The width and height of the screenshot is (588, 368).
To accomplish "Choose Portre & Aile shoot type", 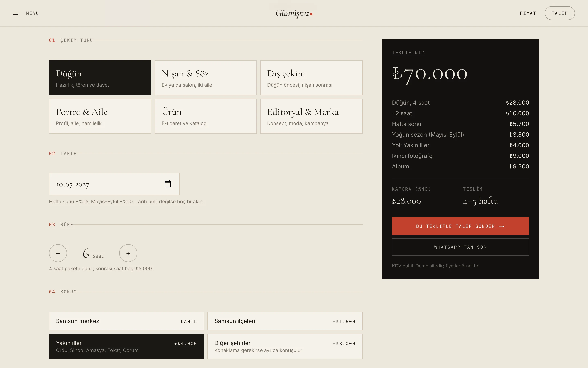I will (100, 116).
